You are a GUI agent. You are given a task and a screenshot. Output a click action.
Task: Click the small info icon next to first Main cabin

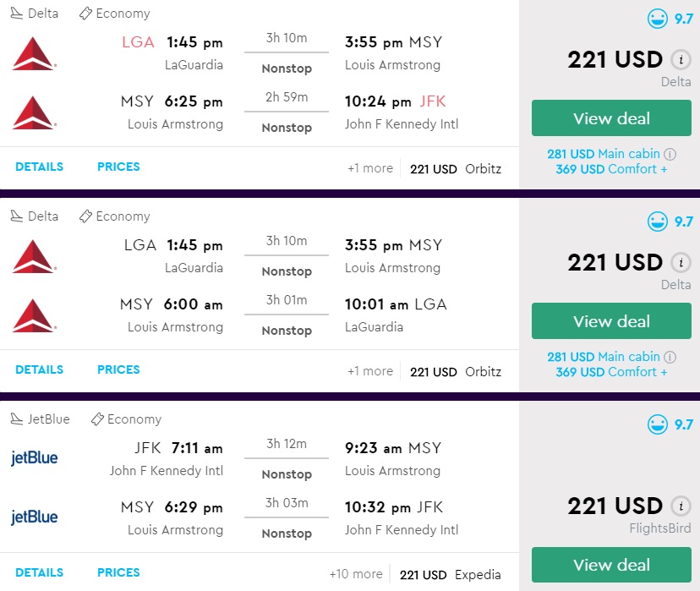(x=670, y=155)
